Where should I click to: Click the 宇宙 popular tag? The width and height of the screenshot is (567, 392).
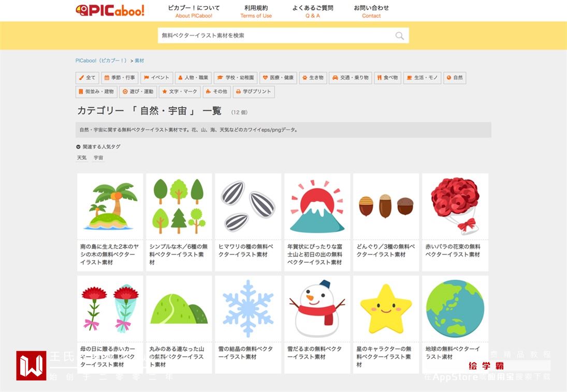98,158
